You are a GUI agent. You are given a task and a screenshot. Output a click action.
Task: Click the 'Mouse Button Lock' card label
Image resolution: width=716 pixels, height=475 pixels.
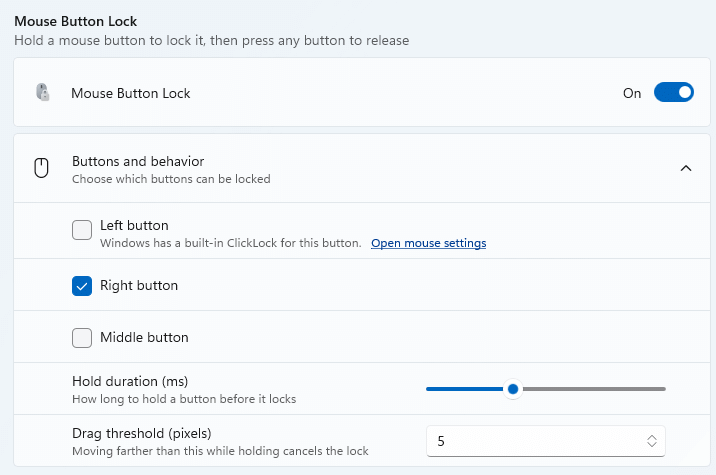tap(131, 93)
